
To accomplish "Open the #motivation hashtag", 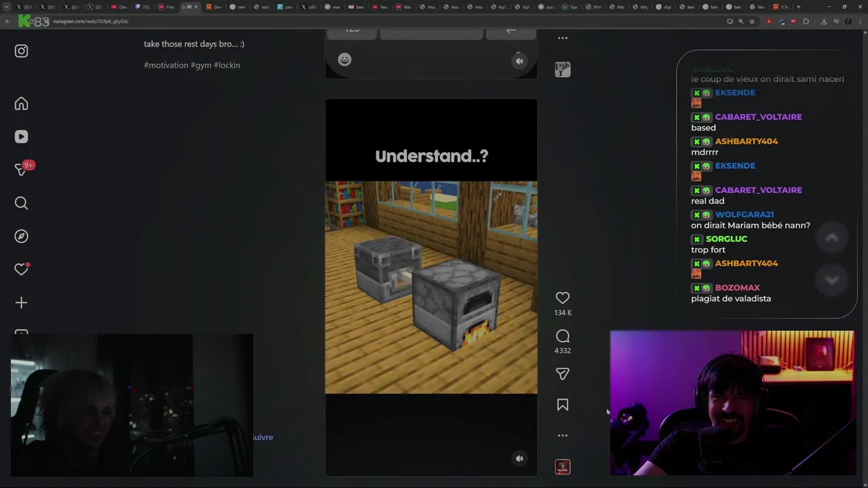I will click(x=165, y=65).
